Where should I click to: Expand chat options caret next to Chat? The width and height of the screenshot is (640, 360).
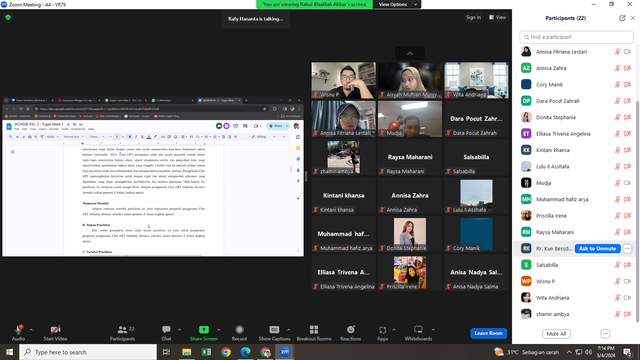(x=179, y=330)
